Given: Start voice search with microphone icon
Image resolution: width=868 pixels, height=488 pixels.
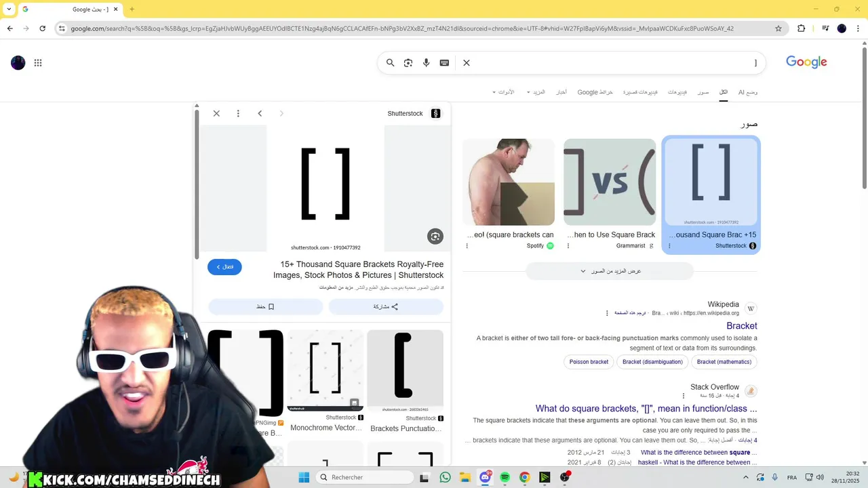Looking at the screenshot, I should coord(427,62).
